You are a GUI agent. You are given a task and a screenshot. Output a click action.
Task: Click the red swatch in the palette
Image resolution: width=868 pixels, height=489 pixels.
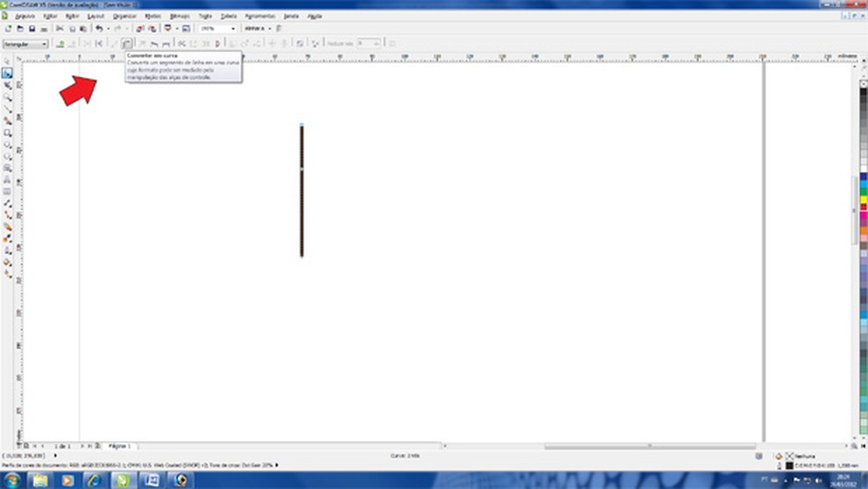(863, 207)
